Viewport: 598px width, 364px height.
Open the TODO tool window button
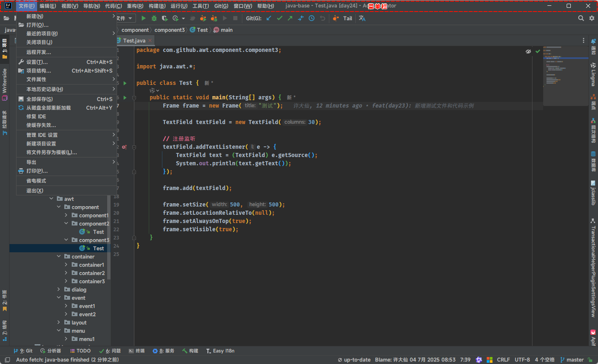coord(80,351)
